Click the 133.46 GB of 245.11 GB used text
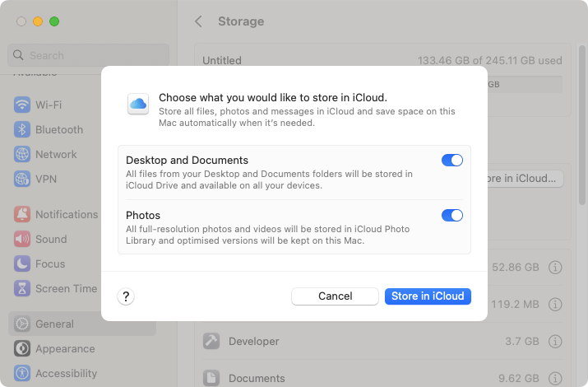Image resolution: width=588 pixels, height=387 pixels. 490,60
